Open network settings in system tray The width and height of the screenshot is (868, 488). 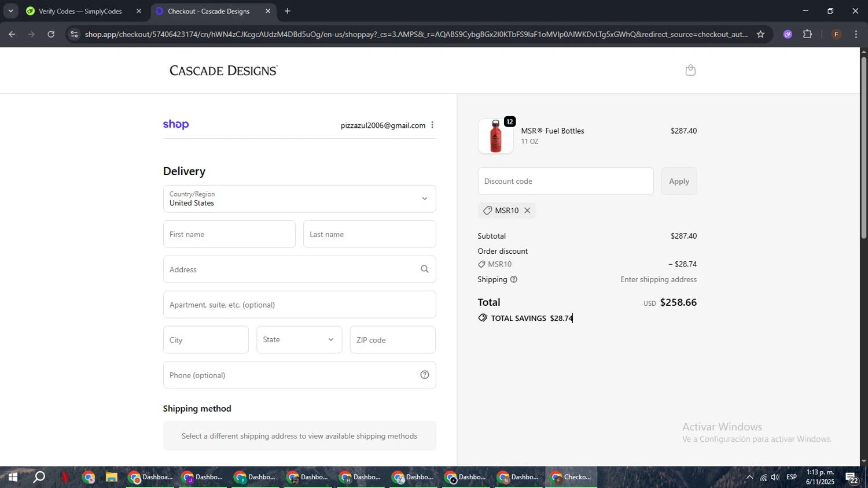pyautogui.click(x=763, y=478)
